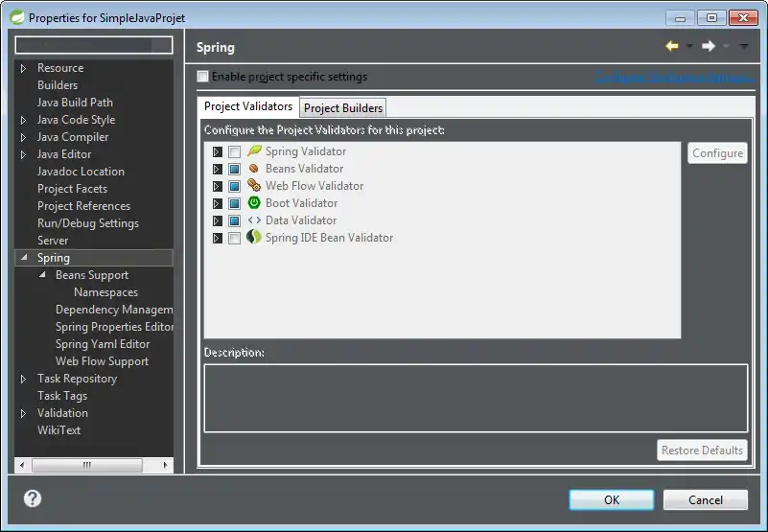
Task: Select the Project Validators tab
Action: tap(248, 106)
